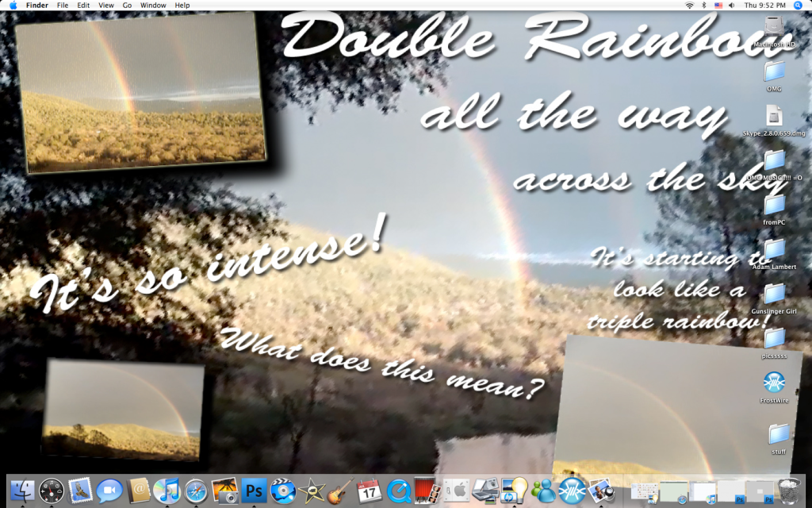Open Finder from the Dock
The image size is (812, 508).
click(22, 490)
